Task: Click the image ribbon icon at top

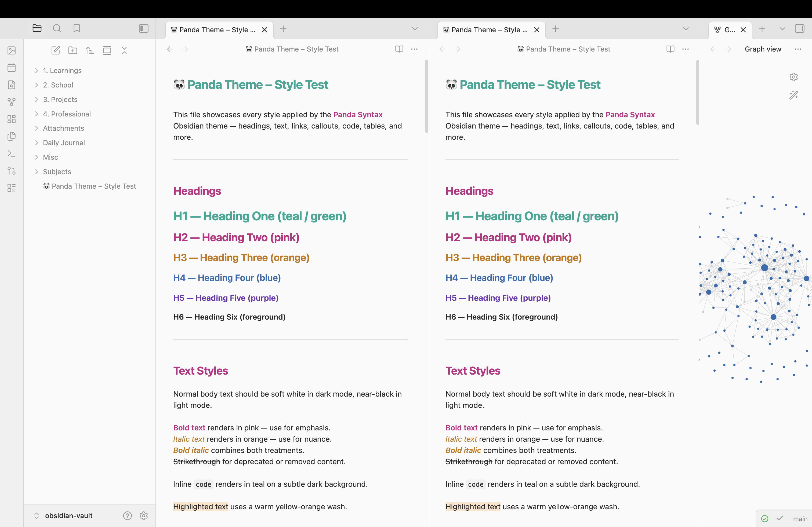Action: click(12, 50)
